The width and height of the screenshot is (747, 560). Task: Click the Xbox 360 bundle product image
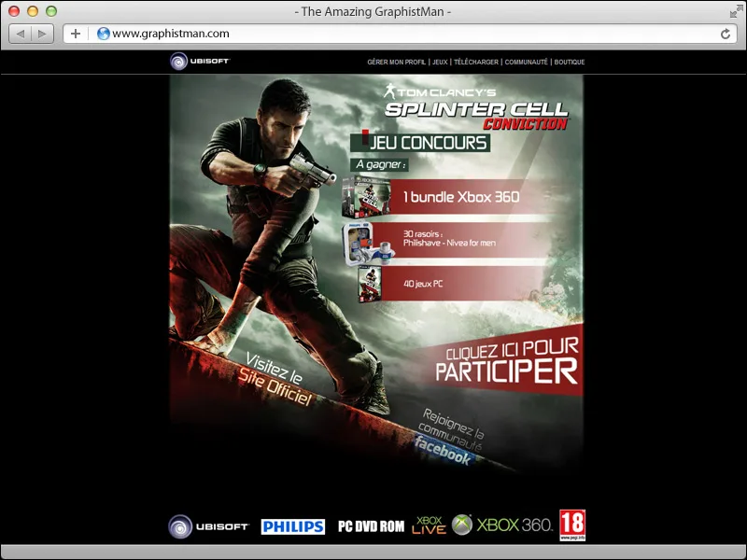tap(366, 197)
